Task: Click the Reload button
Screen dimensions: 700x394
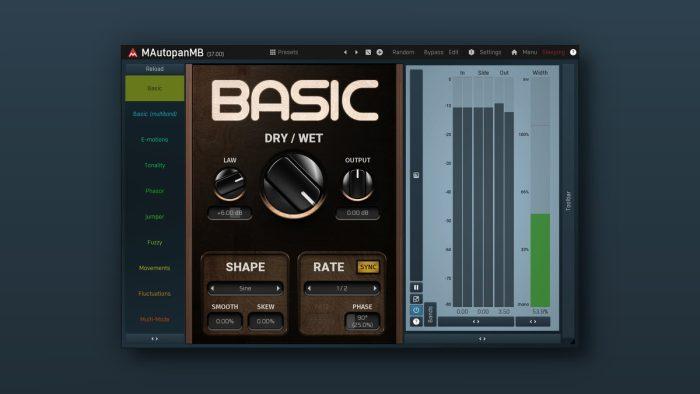Action: [x=154, y=69]
